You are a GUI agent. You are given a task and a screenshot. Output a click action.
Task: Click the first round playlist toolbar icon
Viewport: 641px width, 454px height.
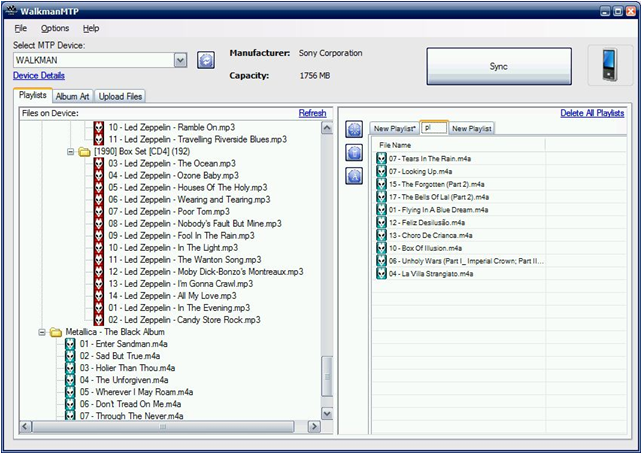[x=354, y=129]
